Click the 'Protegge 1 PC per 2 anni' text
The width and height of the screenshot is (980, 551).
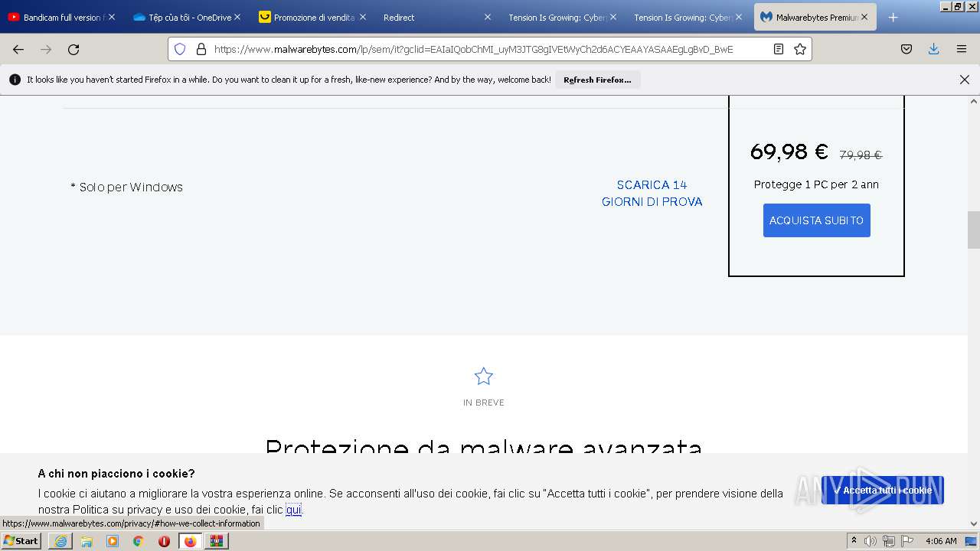point(816,184)
